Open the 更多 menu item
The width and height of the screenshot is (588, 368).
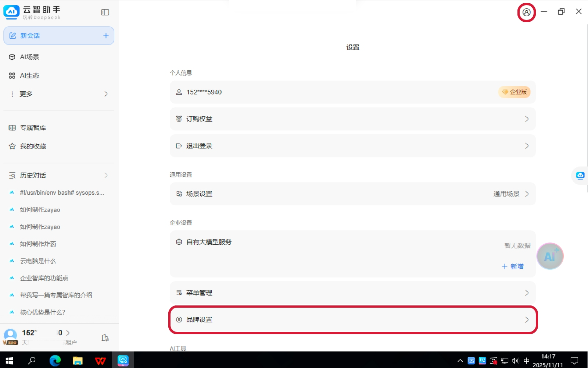point(59,94)
